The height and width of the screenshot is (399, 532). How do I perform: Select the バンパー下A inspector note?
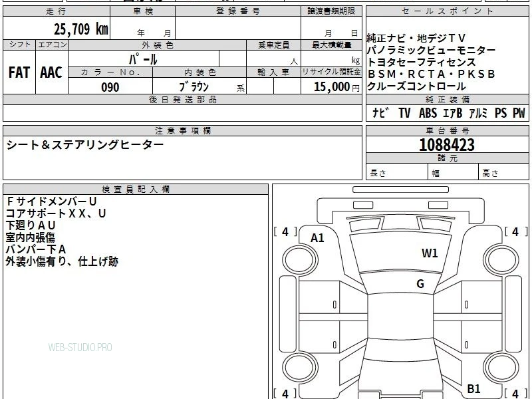[x=36, y=250]
